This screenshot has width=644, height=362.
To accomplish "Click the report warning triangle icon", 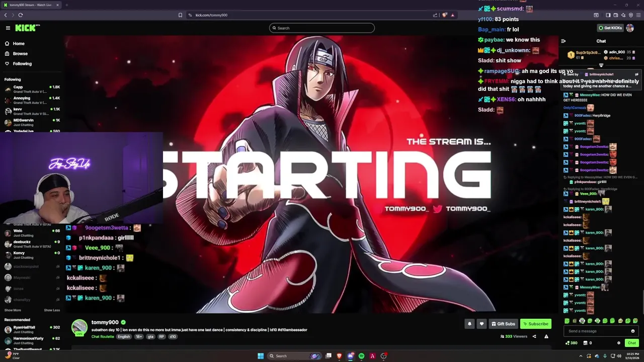I will pos(546,336).
